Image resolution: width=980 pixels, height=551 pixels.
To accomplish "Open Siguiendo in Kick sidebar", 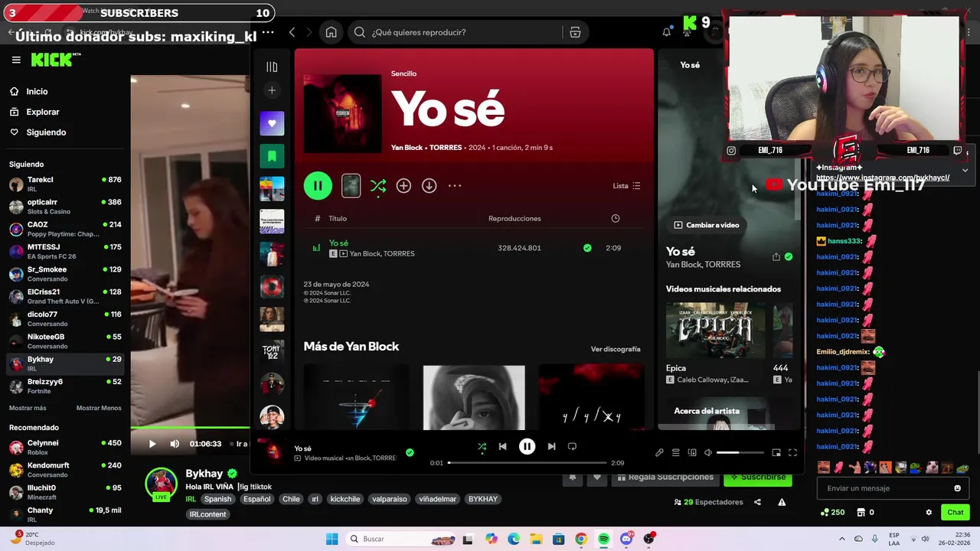I will point(46,132).
